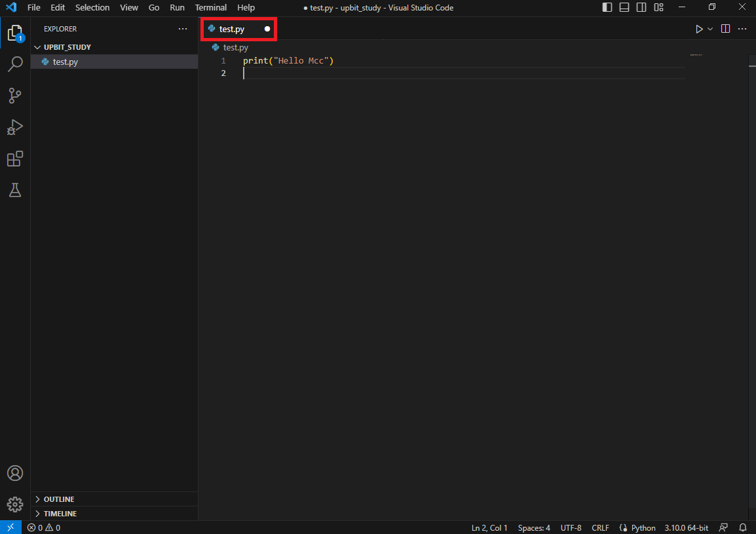
Task: Open run options dropdown beside play button
Action: click(710, 29)
